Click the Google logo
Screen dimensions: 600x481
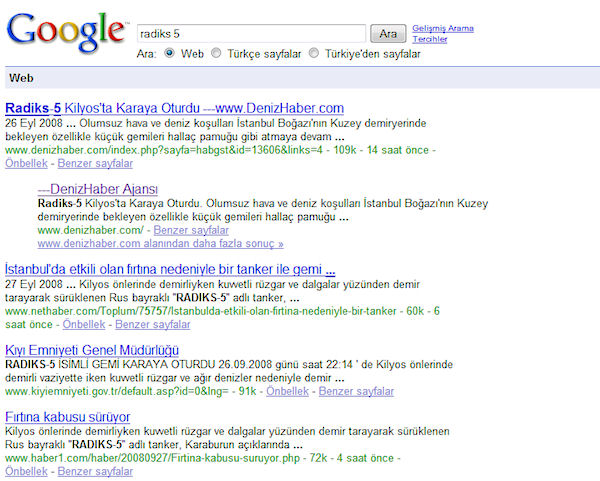pyautogui.click(x=66, y=32)
